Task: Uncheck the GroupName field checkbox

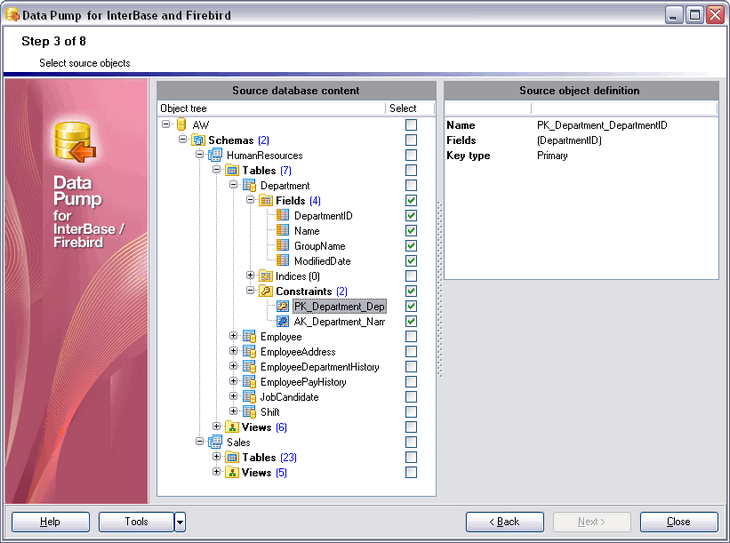Action: 411,246
